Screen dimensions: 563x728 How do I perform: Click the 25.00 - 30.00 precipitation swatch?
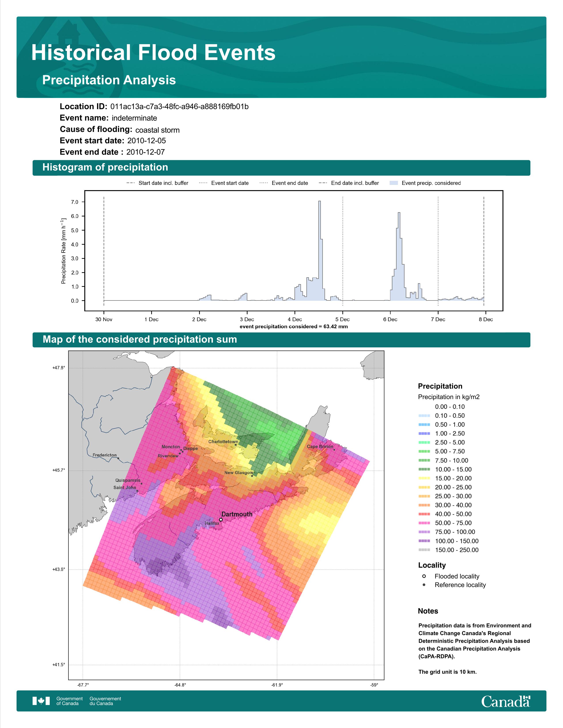[424, 496]
